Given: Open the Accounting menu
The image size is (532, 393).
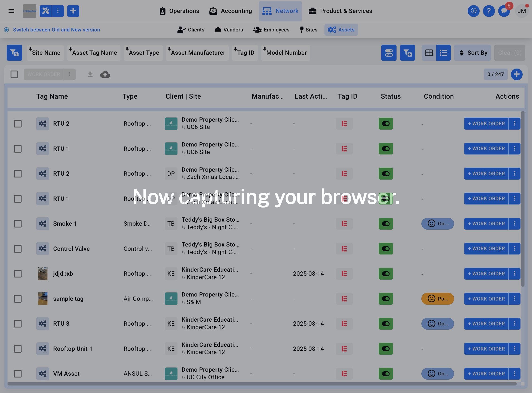Looking at the screenshot, I should [x=231, y=11].
